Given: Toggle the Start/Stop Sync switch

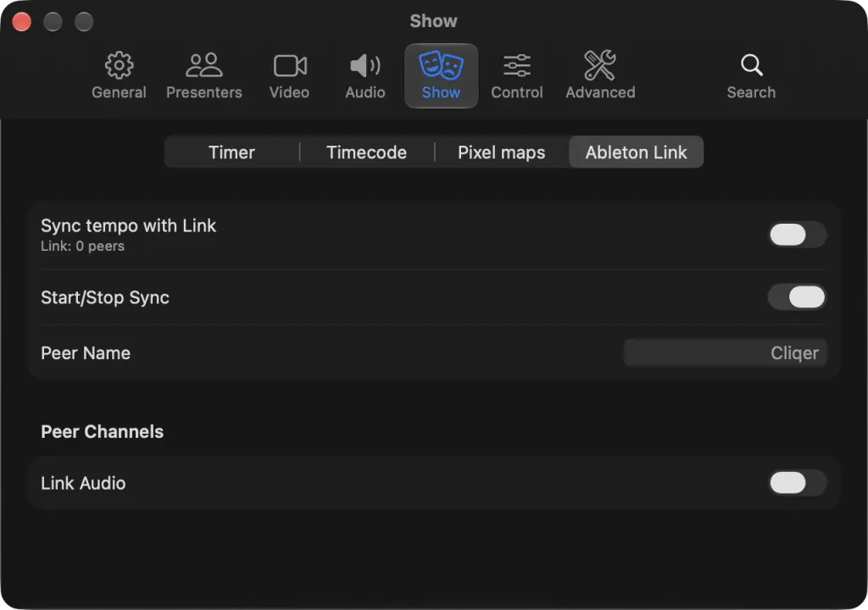Looking at the screenshot, I should click(x=797, y=297).
